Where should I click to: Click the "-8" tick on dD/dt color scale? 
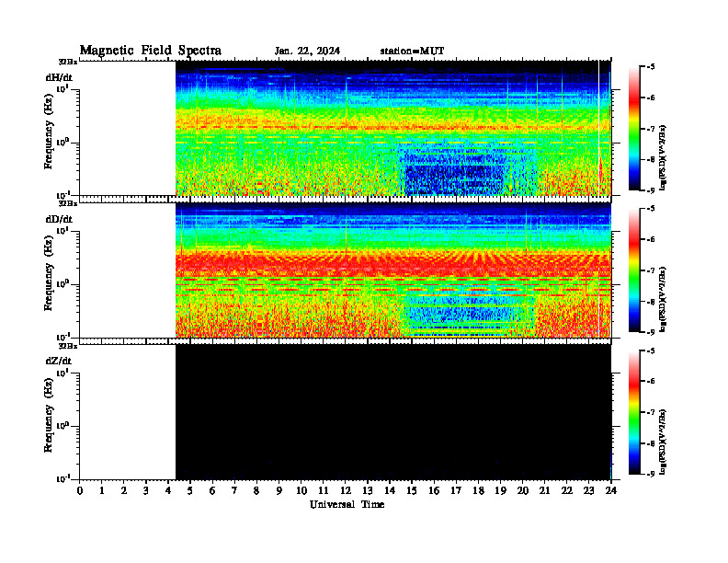click(x=651, y=302)
